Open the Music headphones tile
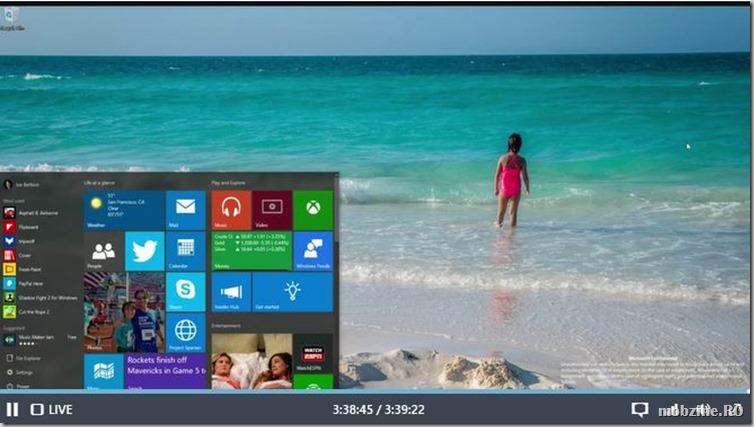 [x=231, y=210]
